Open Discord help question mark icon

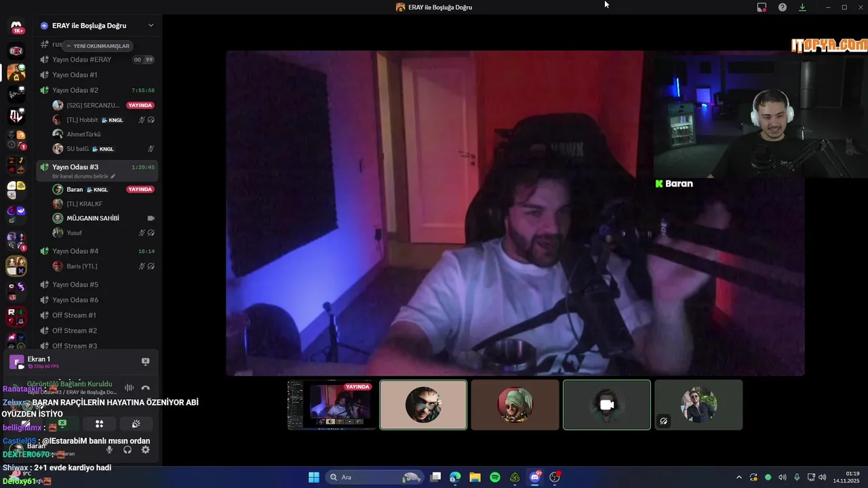(783, 7)
